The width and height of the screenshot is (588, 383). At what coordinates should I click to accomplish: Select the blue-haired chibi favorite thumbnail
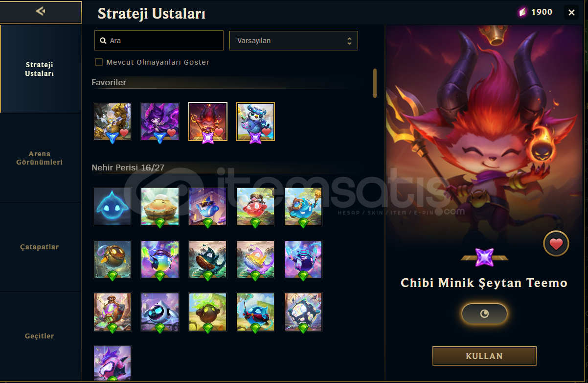[255, 121]
